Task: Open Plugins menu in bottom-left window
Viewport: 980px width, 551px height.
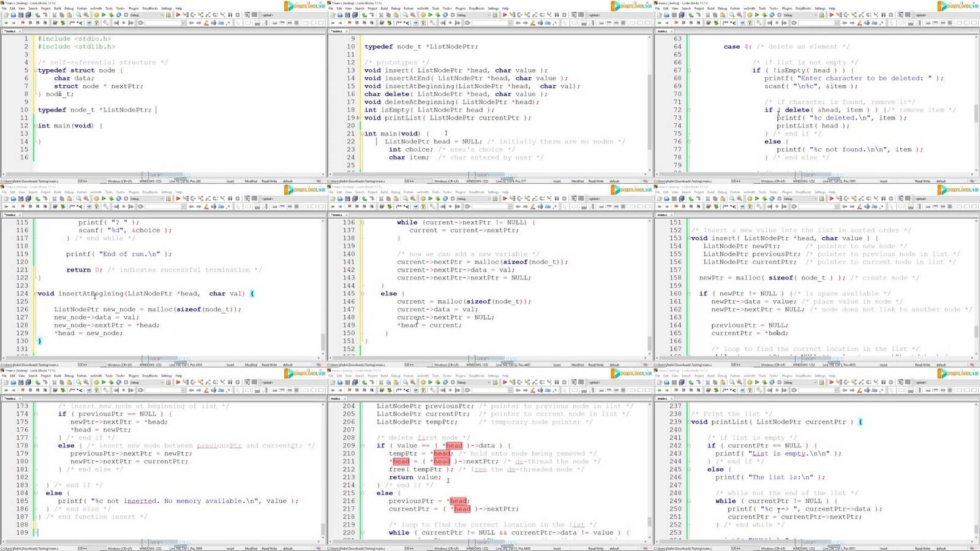Action: click(134, 376)
